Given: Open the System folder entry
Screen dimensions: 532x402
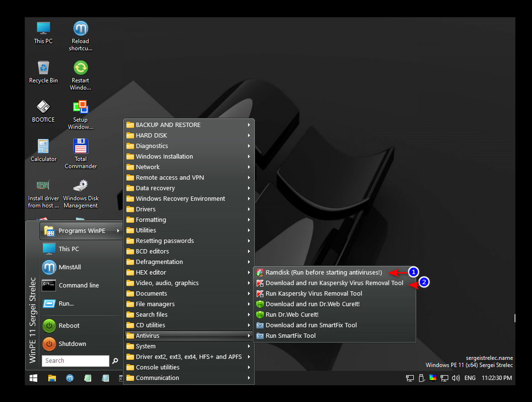Looking at the screenshot, I should pos(189,346).
